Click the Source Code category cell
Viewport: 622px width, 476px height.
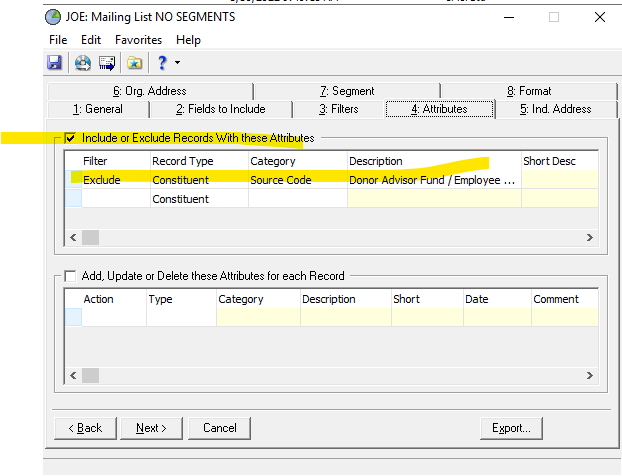coord(298,180)
